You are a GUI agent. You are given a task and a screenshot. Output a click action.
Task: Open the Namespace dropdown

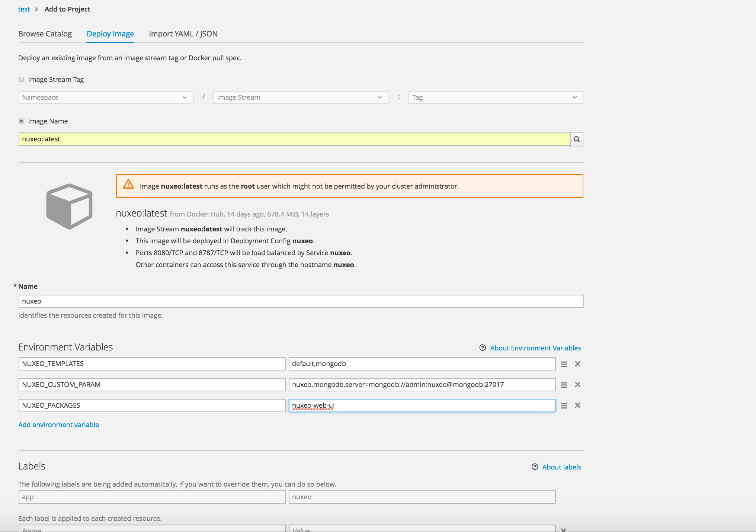(x=106, y=97)
